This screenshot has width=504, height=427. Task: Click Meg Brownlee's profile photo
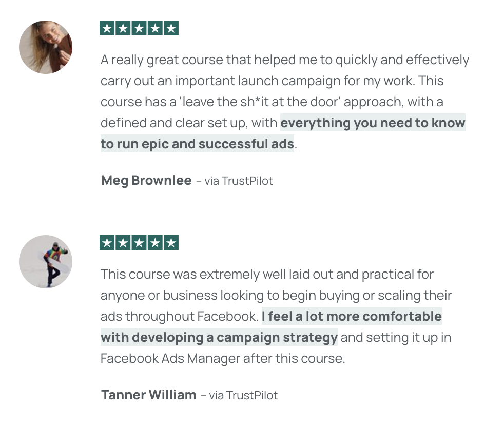coord(46,47)
